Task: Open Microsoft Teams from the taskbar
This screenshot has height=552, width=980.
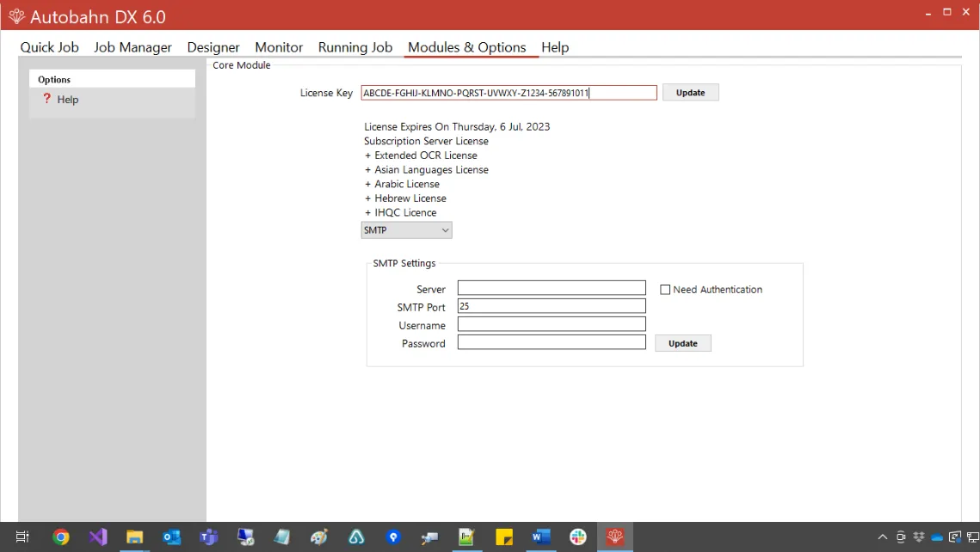Action: [x=208, y=537]
